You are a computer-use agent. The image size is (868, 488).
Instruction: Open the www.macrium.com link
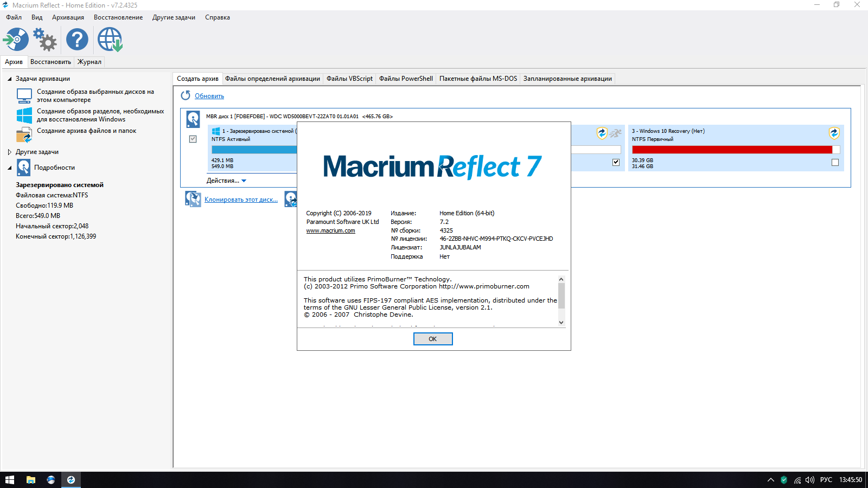tap(330, 230)
